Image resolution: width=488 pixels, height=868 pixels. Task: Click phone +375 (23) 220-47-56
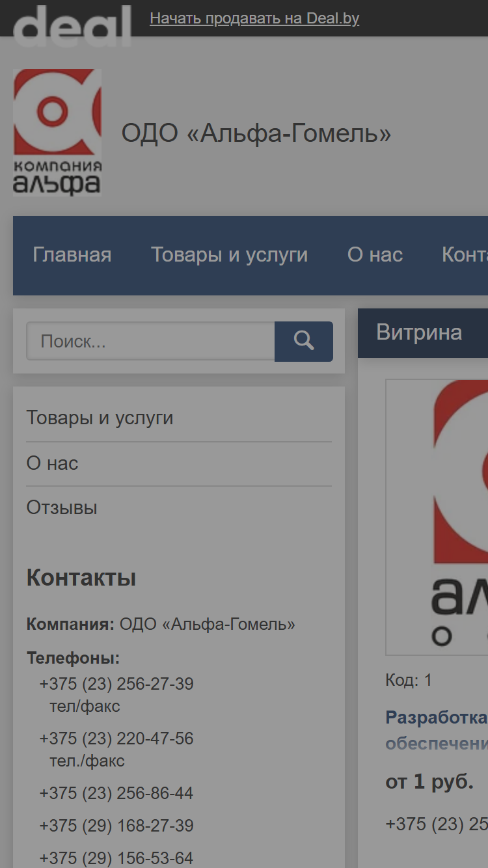point(116,739)
